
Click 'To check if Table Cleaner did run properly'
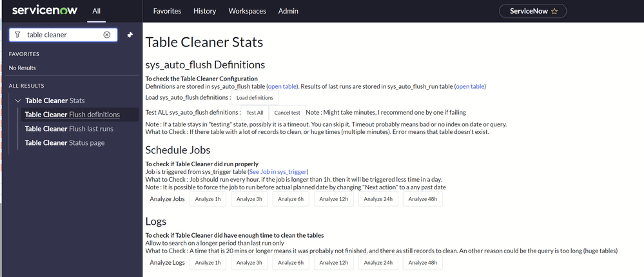click(x=202, y=164)
